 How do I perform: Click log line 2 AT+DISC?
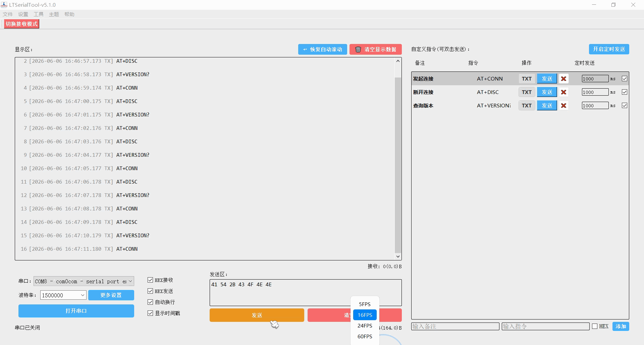click(80, 61)
